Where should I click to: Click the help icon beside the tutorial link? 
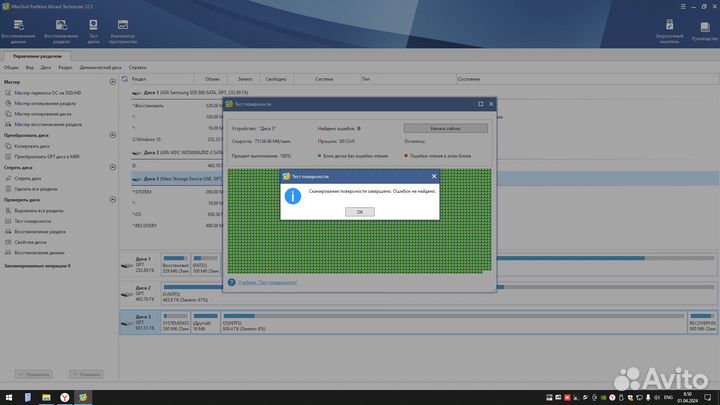coord(232,283)
